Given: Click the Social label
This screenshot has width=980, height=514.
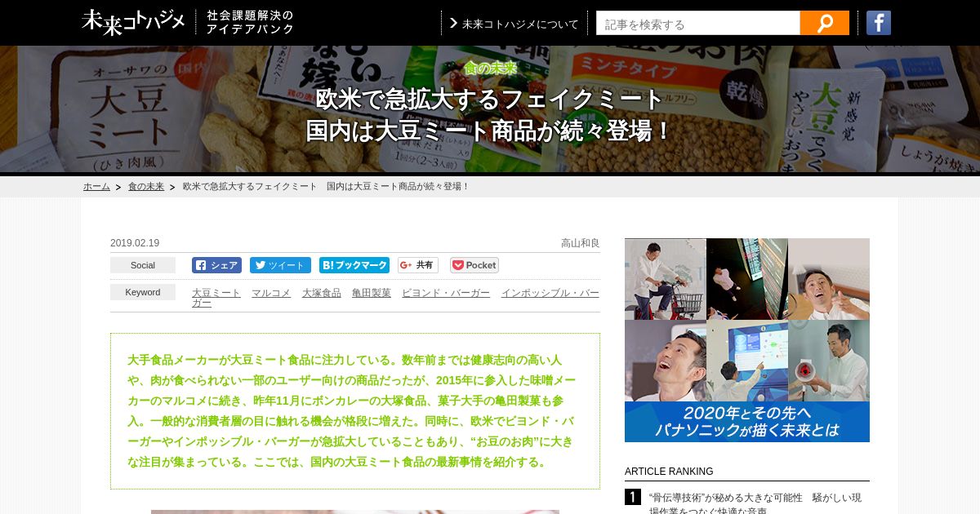Looking at the screenshot, I should point(143,265).
